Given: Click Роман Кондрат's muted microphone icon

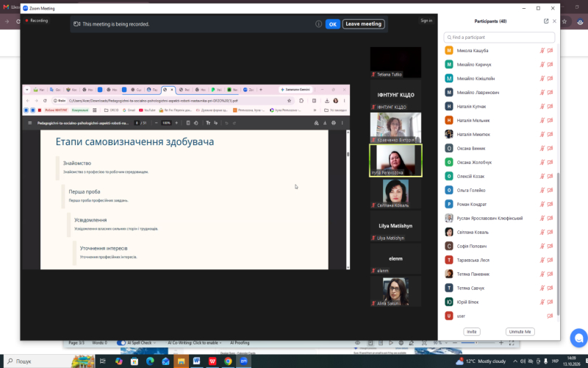Looking at the screenshot, I should (542, 205).
